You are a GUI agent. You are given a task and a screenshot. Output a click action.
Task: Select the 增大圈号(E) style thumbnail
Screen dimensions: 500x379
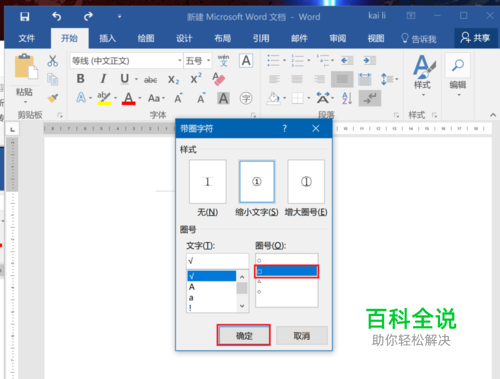tap(306, 182)
